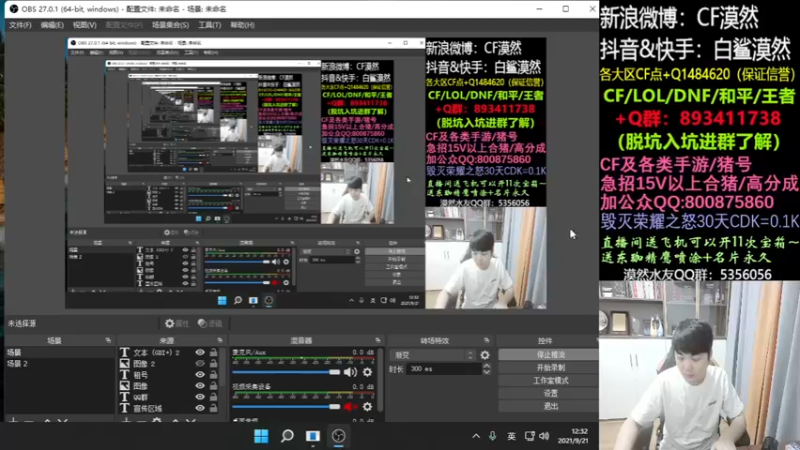Open the 渐变 transition dropdown
The width and height of the screenshot is (800, 450).
433,355
